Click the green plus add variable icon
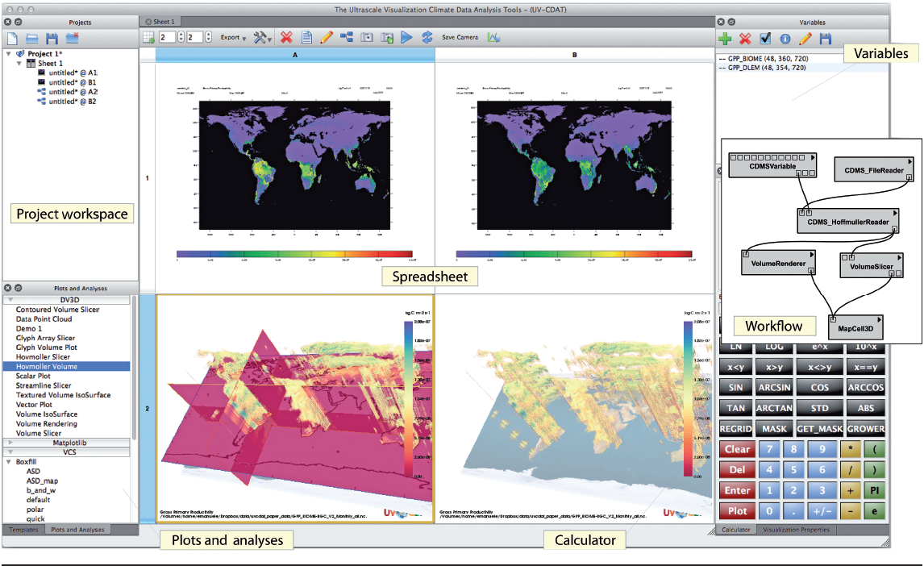The height and width of the screenshot is (566, 924). (725, 38)
